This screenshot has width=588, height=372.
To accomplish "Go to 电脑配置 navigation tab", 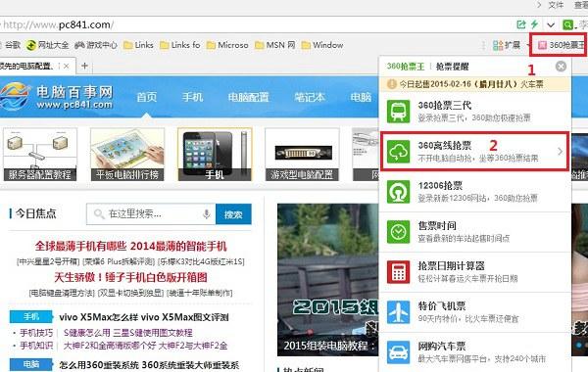I will click(248, 97).
